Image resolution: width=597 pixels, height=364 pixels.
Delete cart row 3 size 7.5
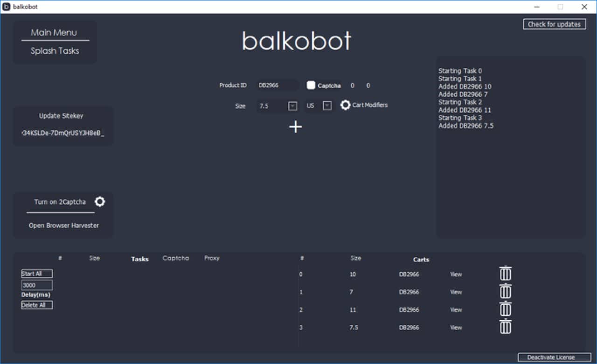click(505, 327)
